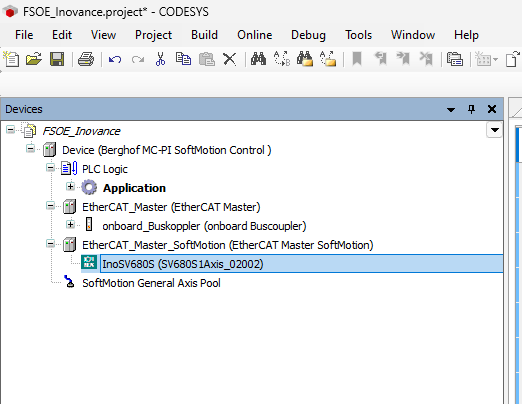Viewport: 522px width, 404px height.
Task: Open the dropdown button beside the FSOE_Inovance root
Action: pos(495,130)
